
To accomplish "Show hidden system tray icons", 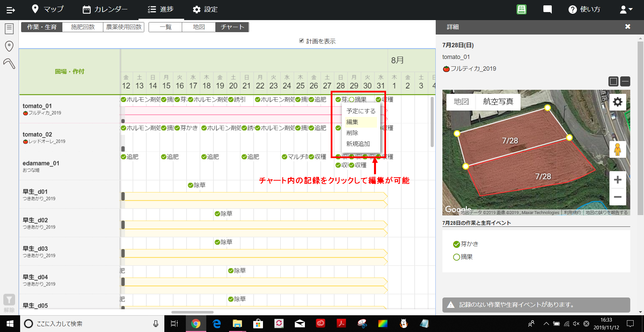I will pyautogui.click(x=546, y=324).
